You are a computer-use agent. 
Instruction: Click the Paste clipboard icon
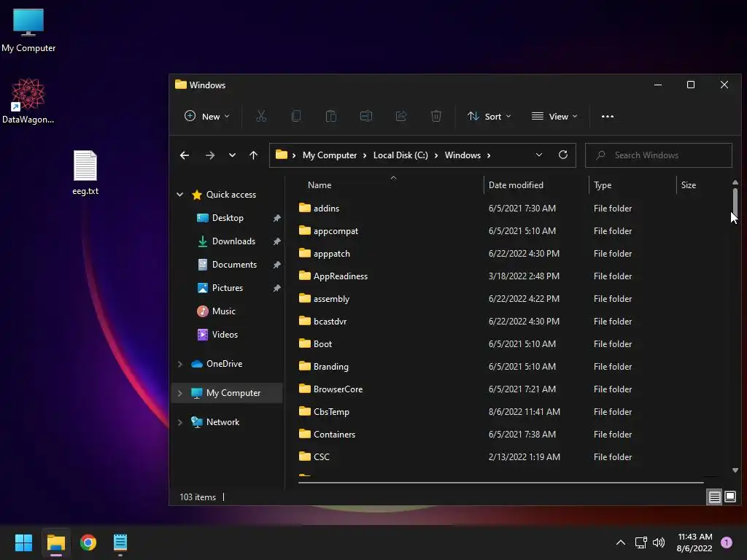click(x=331, y=116)
